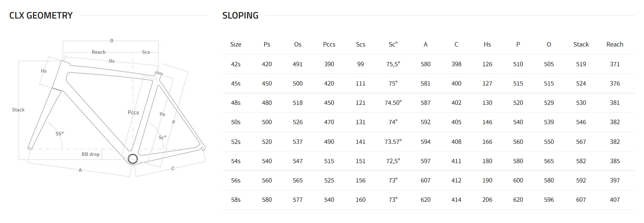Select the 54s size row label

(236, 161)
